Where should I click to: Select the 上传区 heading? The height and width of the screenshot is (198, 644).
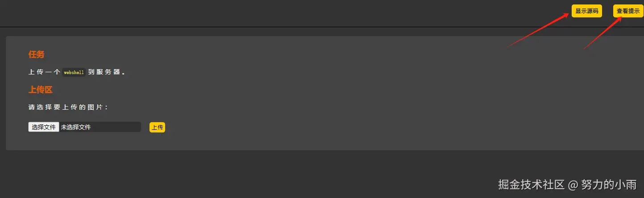click(41, 90)
